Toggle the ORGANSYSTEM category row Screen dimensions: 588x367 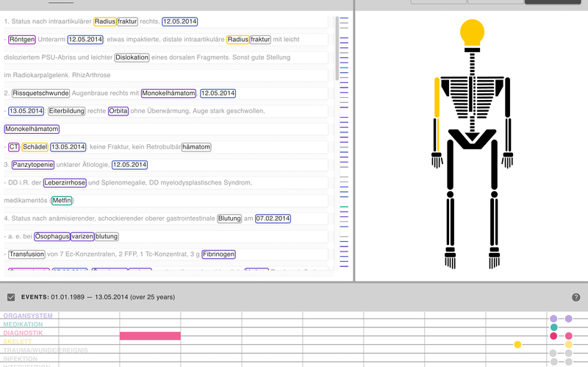(x=28, y=316)
